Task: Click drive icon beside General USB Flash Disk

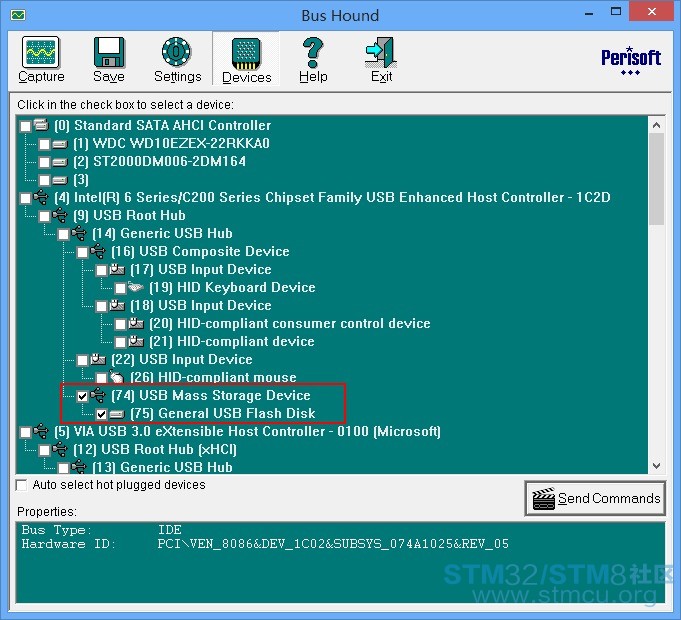Action: [117, 414]
